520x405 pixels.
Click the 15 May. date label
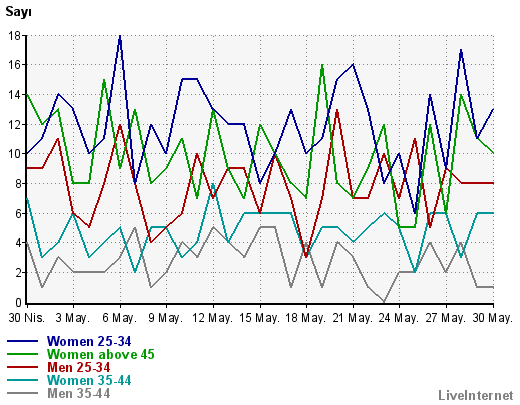259,318
